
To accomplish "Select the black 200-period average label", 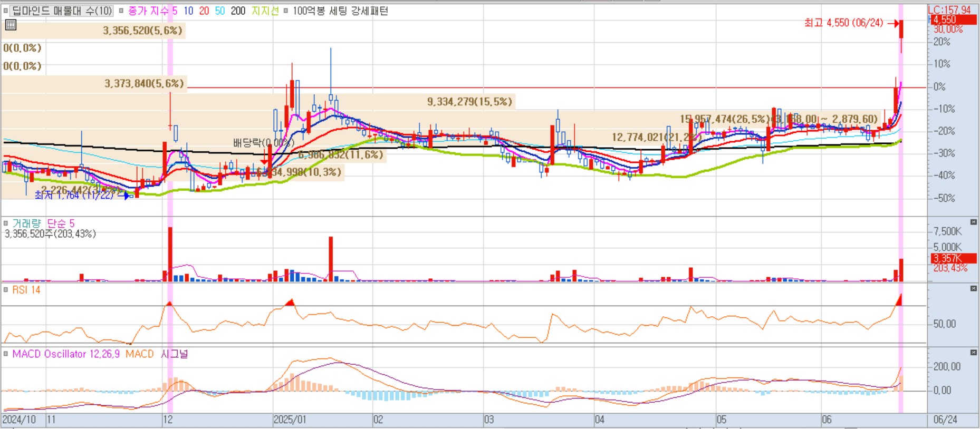I will (238, 11).
